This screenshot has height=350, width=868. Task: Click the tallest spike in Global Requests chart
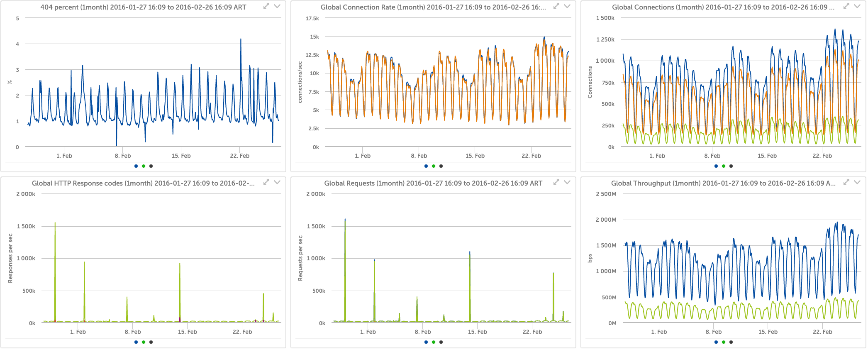coord(345,220)
